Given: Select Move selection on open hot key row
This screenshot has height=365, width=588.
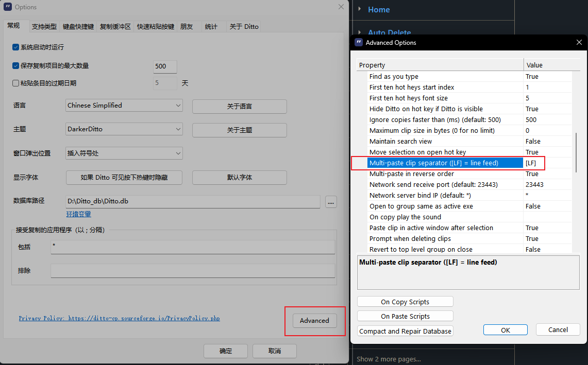Looking at the screenshot, I should click(469, 152).
